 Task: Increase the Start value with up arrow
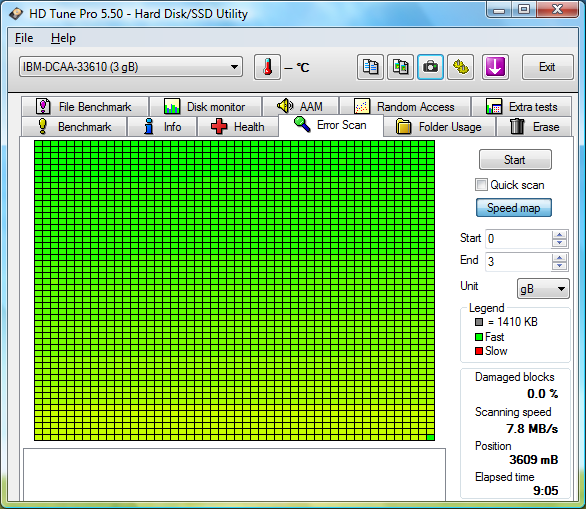click(559, 235)
